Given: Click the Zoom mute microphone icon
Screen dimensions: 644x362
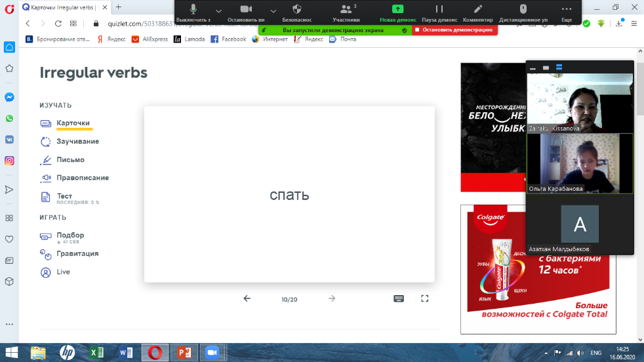Looking at the screenshot, I should (193, 9).
